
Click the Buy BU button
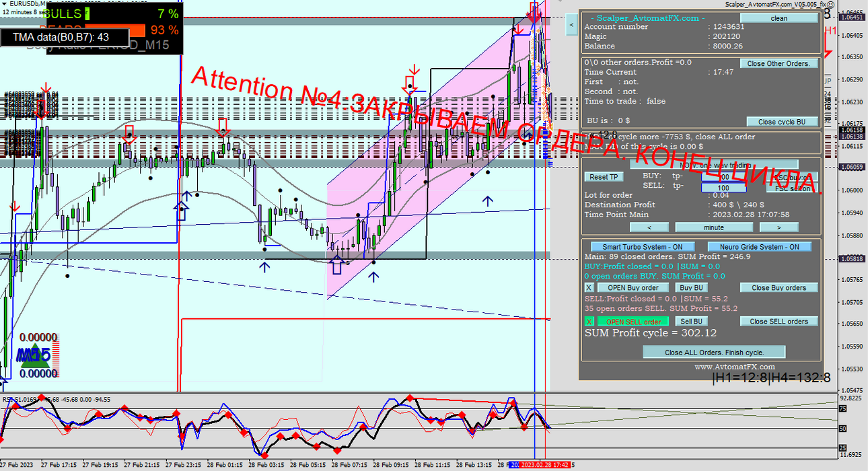tap(692, 287)
